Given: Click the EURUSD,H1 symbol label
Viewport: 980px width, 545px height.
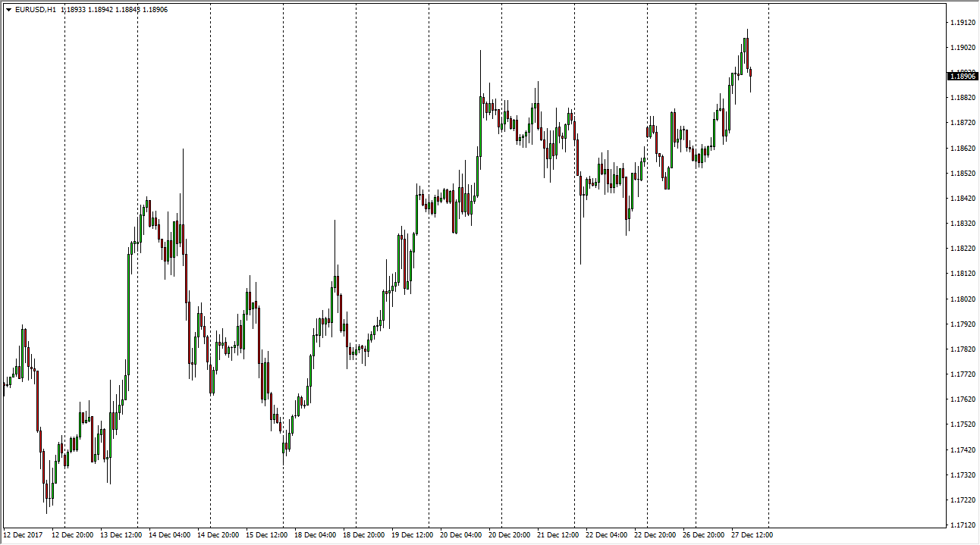Looking at the screenshot, I should tap(36, 10).
